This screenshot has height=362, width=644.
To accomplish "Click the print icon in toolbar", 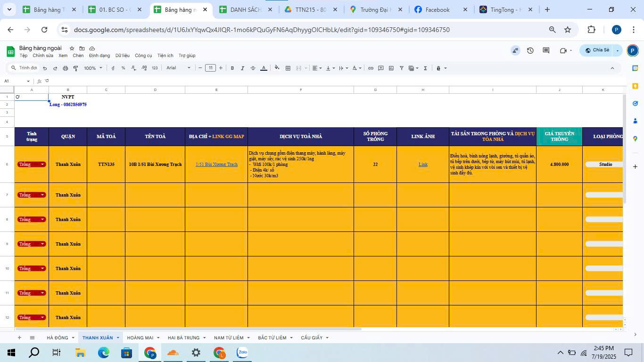I will (65, 68).
